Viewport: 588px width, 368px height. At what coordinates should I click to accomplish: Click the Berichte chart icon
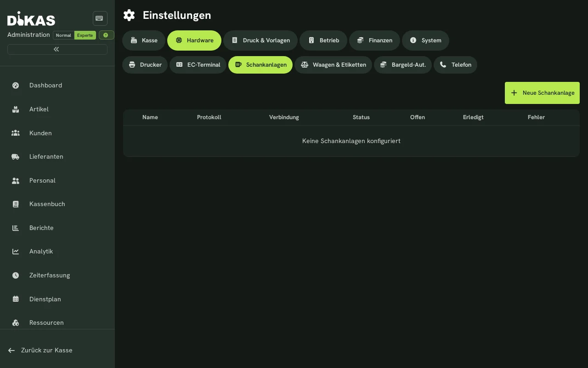[16, 228]
